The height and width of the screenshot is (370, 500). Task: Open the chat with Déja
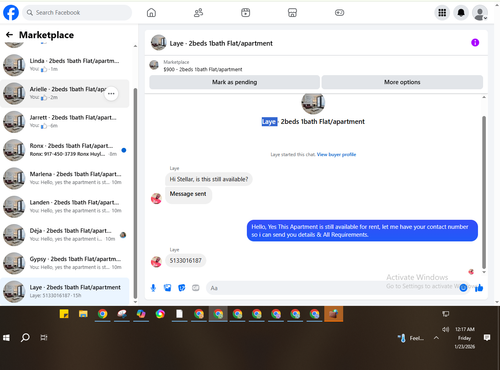65,235
